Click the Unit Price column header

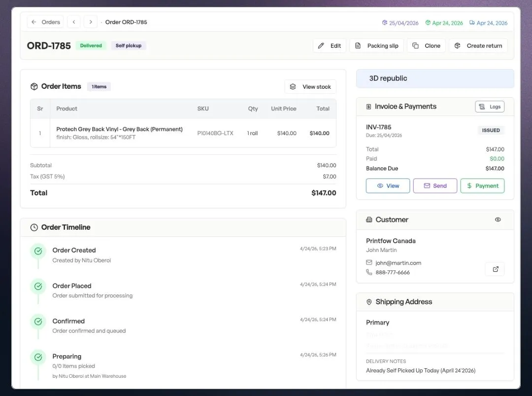[284, 108]
